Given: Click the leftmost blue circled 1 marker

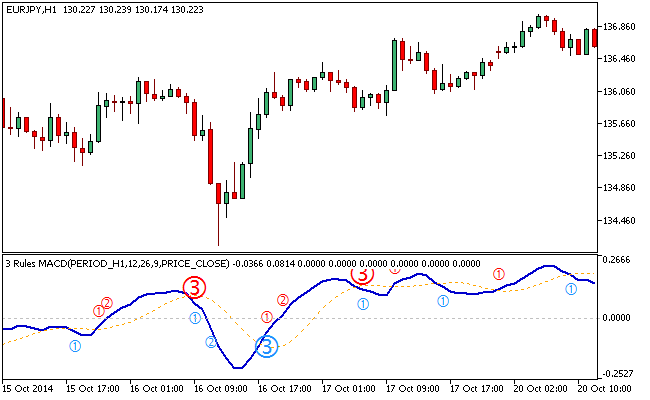Looking at the screenshot, I should point(75,345).
